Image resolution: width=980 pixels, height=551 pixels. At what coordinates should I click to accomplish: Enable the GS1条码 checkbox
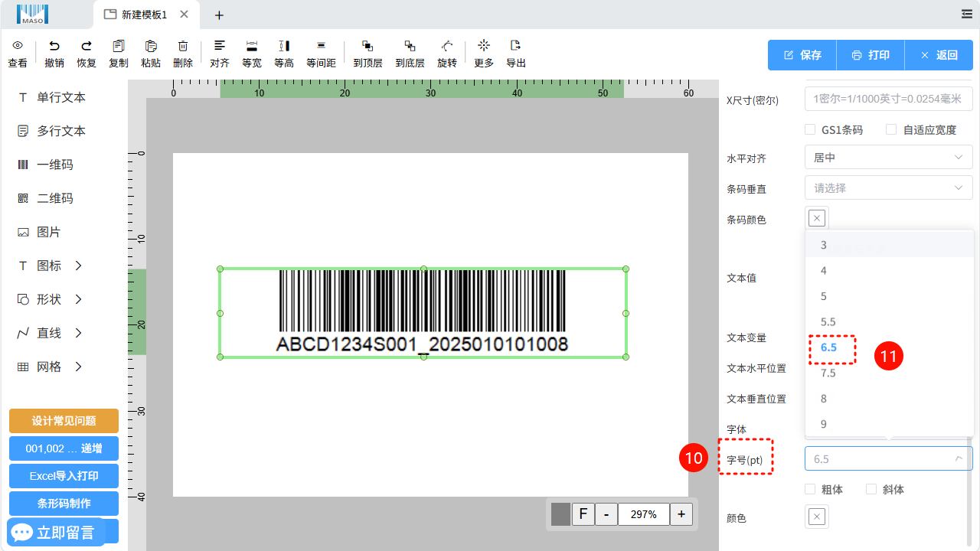[810, 129]
